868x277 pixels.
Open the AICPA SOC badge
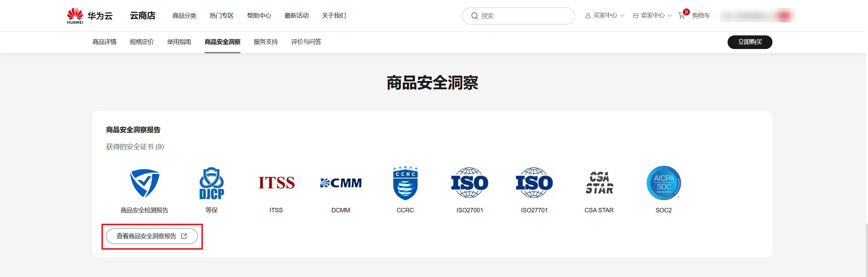[664, 183]
